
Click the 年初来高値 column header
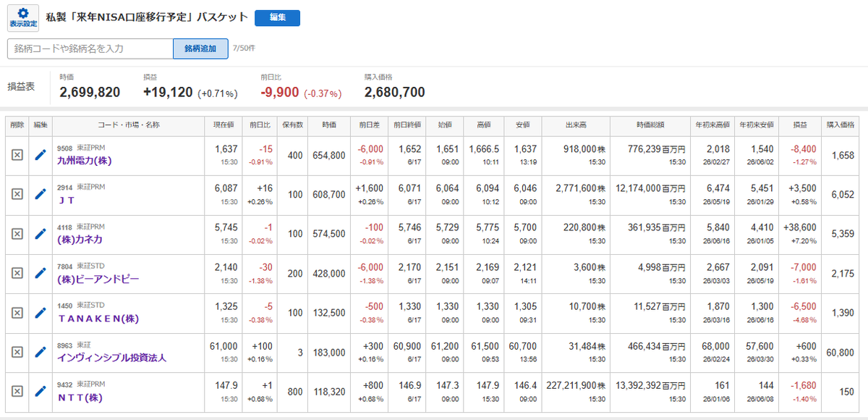pyautogui.click(x=712, y=125)
